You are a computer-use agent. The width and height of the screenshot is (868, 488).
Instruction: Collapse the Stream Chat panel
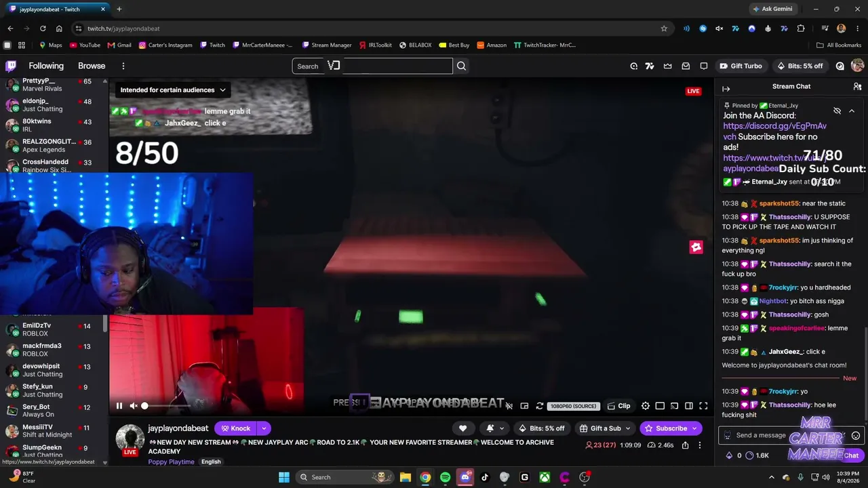726,88
